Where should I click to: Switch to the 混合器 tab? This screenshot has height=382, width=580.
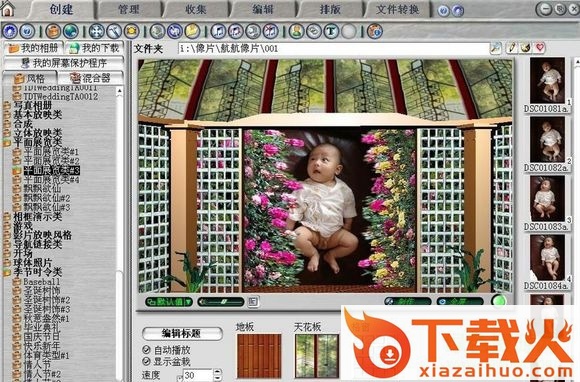[91, 78]
